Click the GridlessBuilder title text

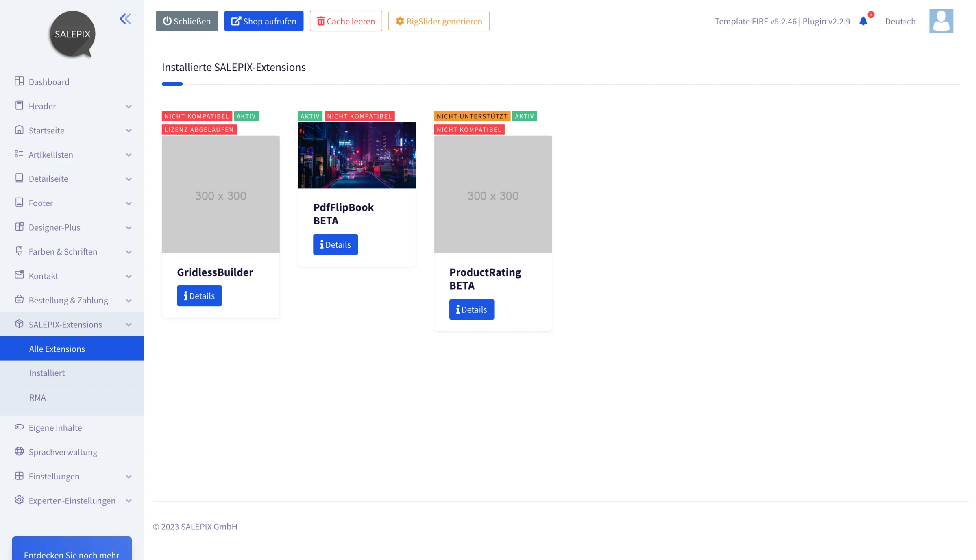(x=215, y=272)
